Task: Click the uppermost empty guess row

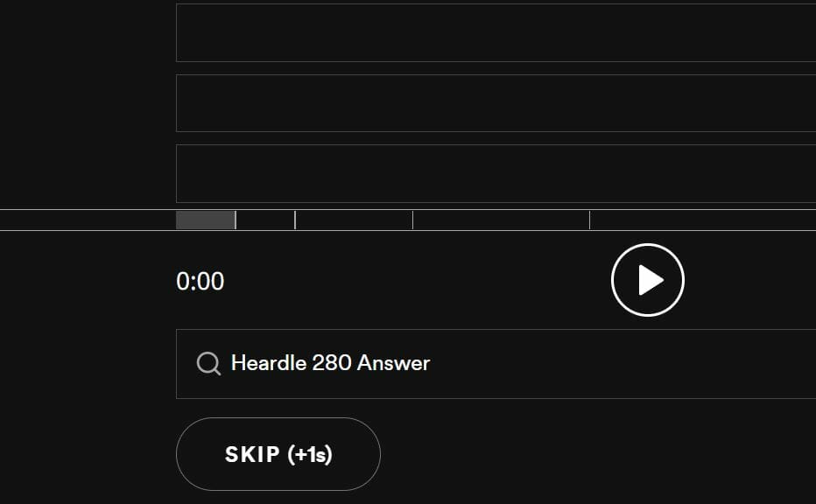Action: point(496,32)
